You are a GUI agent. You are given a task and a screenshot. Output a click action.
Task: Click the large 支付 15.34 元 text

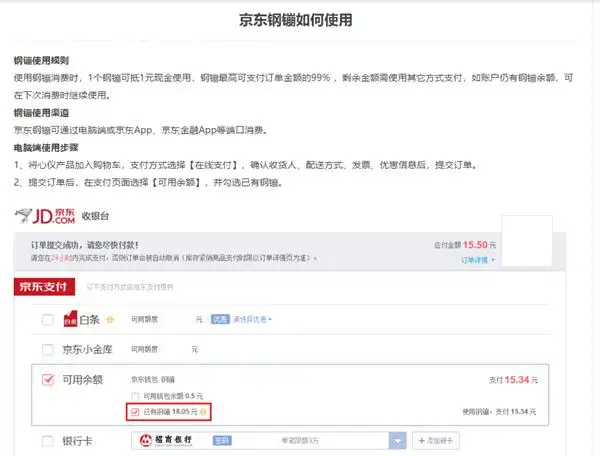[x=514, y=380]
